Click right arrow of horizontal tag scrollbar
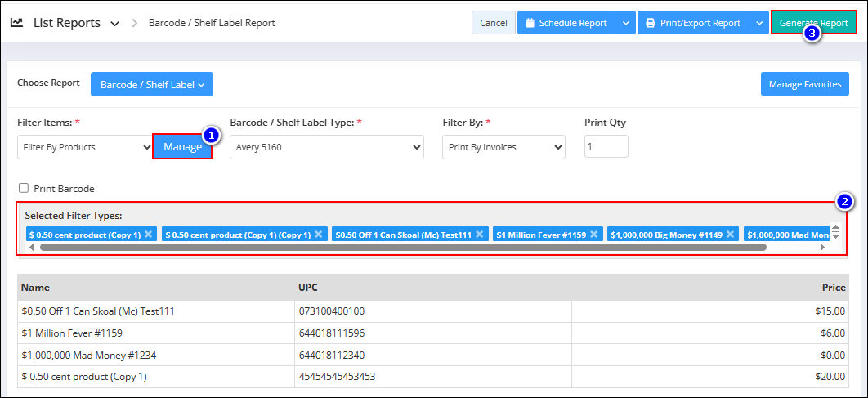Screen dimensions: 868x398 (822, 248)
